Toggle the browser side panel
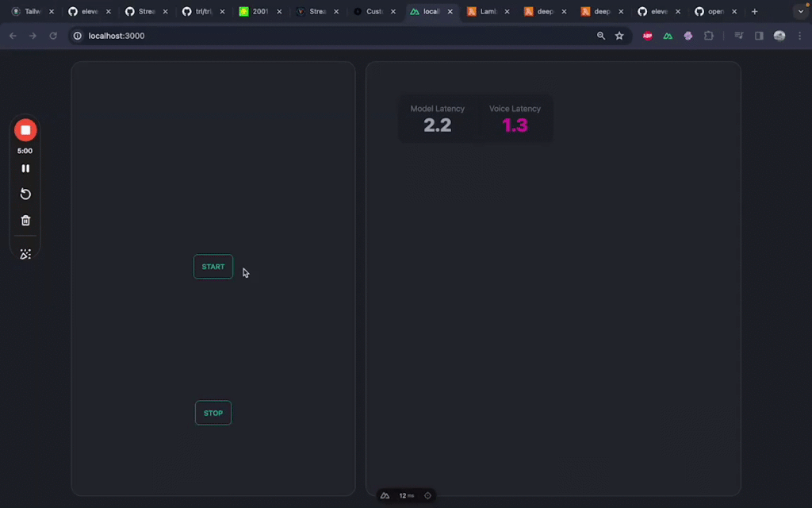The height and width of the screenshot is (508, 812). (x=759, y=36)
